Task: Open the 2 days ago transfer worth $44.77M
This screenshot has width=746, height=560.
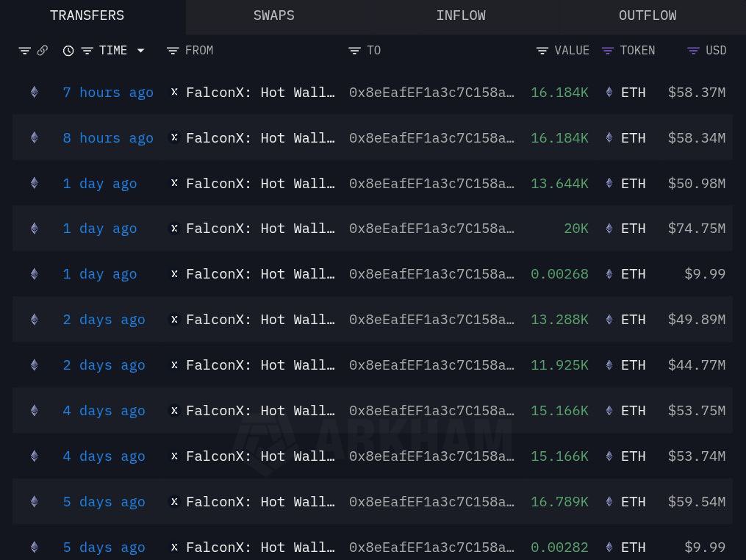Action: [104, 365]
